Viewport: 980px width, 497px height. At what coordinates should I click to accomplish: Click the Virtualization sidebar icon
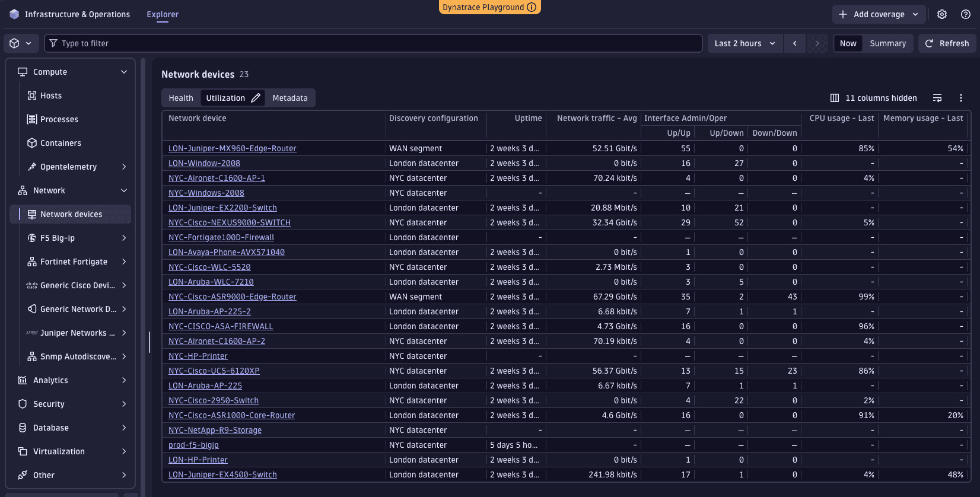pyautogui.click(x=23, y=451)
